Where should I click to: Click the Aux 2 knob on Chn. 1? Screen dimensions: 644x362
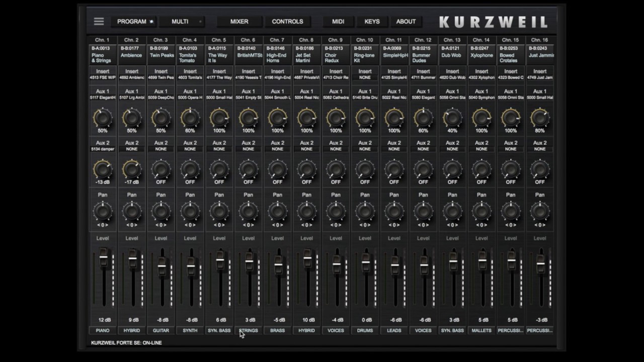pos(103,169)
